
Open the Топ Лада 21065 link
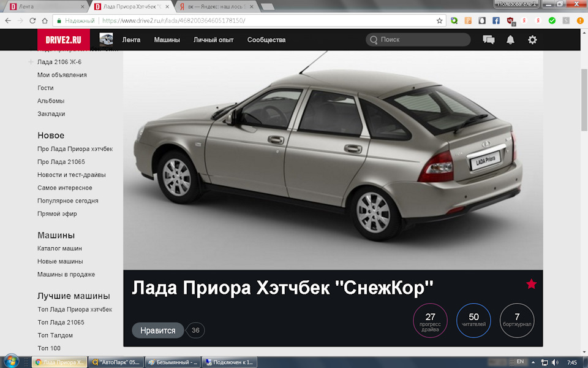click(x=61, y=323)
